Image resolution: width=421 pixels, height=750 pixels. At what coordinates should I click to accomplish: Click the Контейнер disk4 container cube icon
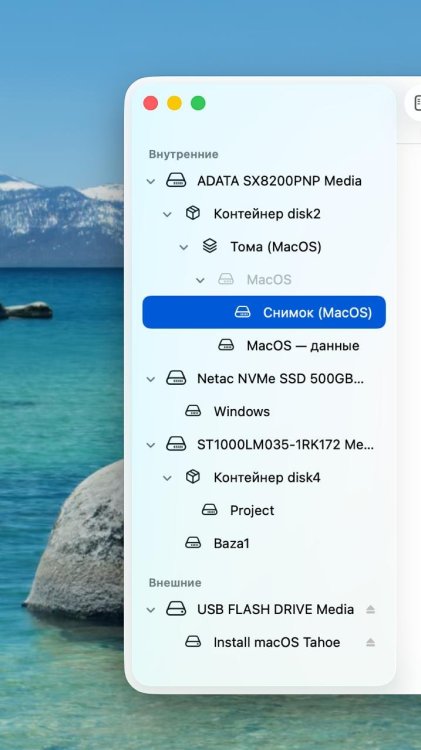point(192,477)
